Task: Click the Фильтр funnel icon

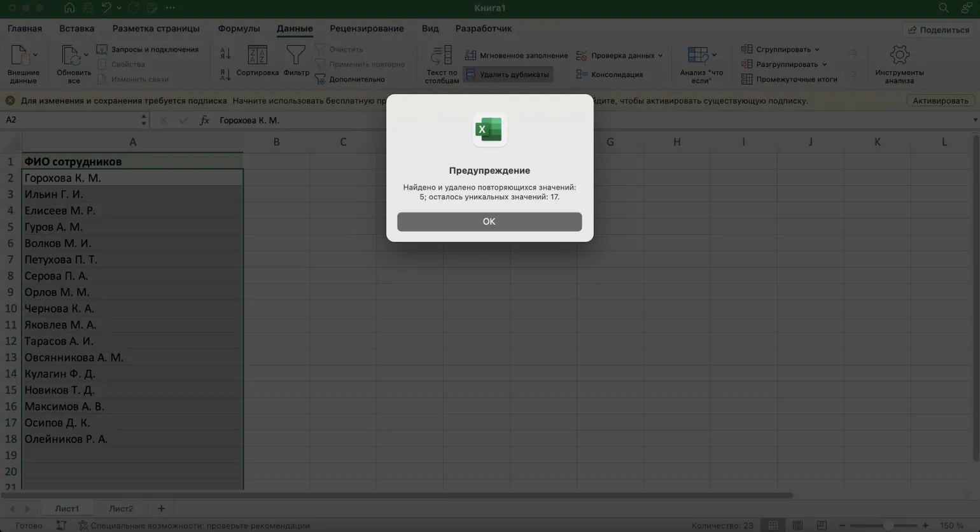Action: pos(296,56)
